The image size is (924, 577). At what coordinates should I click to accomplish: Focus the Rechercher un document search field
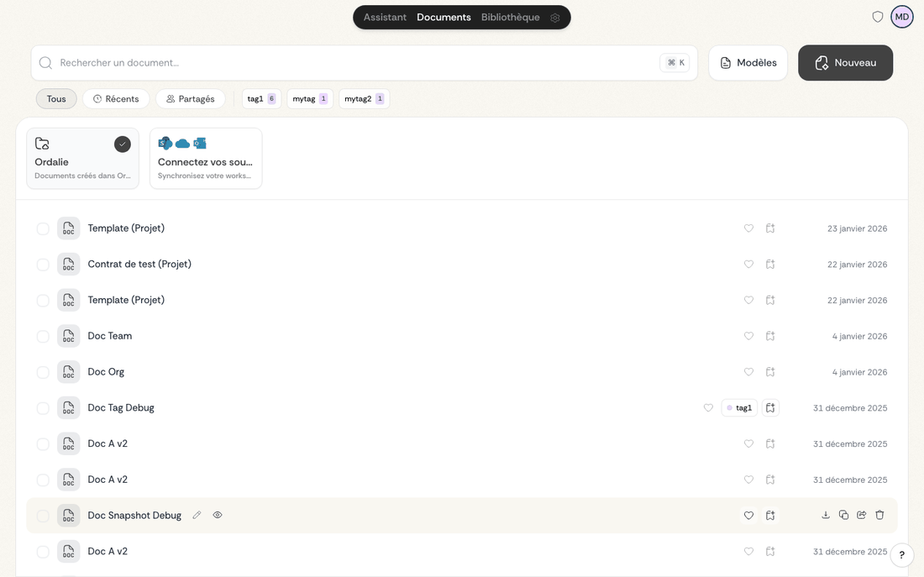353,63
